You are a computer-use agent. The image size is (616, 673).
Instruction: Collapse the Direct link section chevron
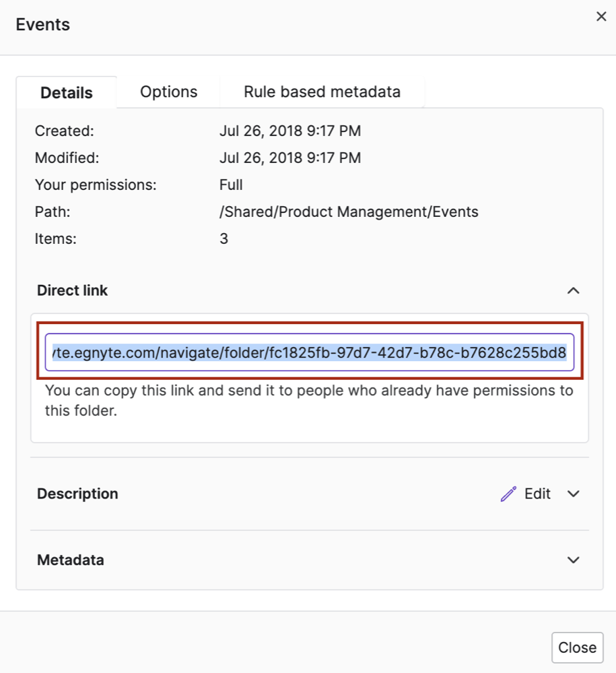pos(573,291)
